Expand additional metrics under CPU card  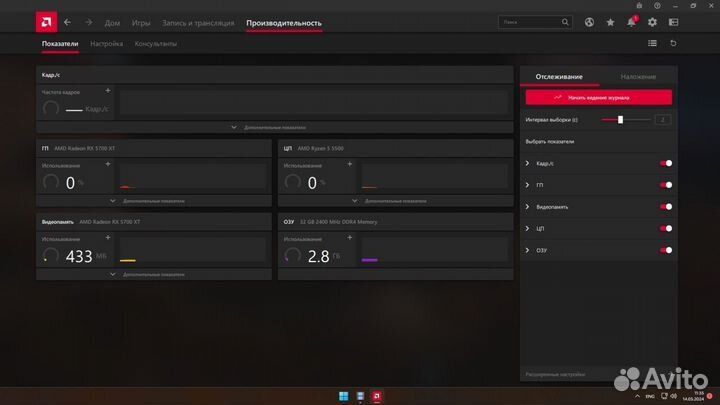pos(395,201)
